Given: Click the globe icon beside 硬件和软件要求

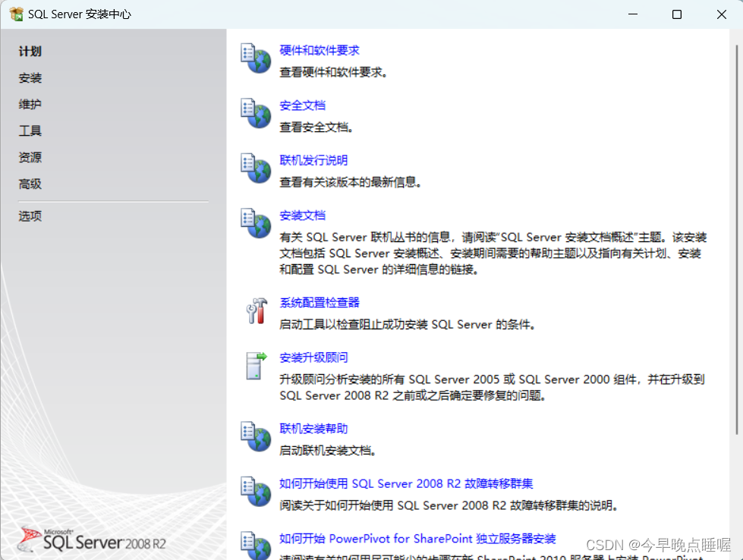Looking at the screenshot, I should (x=256, y=58).
